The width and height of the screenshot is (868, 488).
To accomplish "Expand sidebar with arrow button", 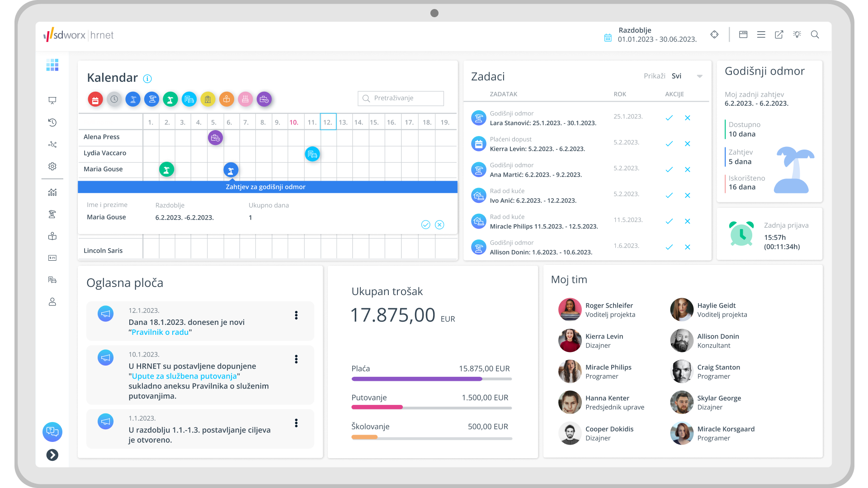I will (52, 455).
